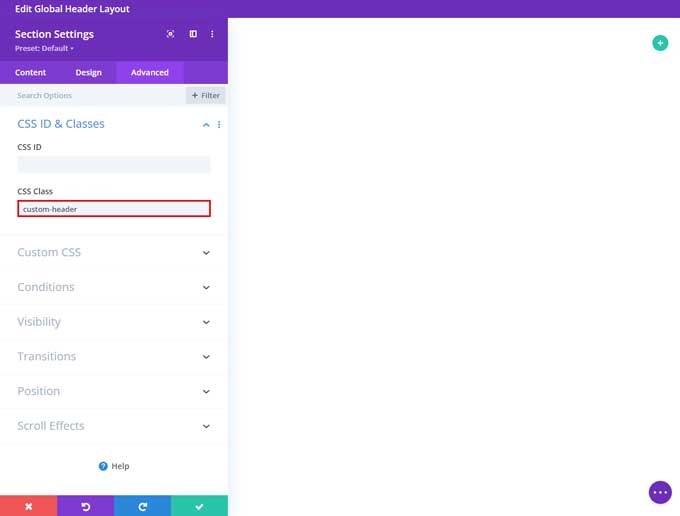Screen dimensions: 680x516
Task: Switch to the Content tab
Action: click(30, 72)
